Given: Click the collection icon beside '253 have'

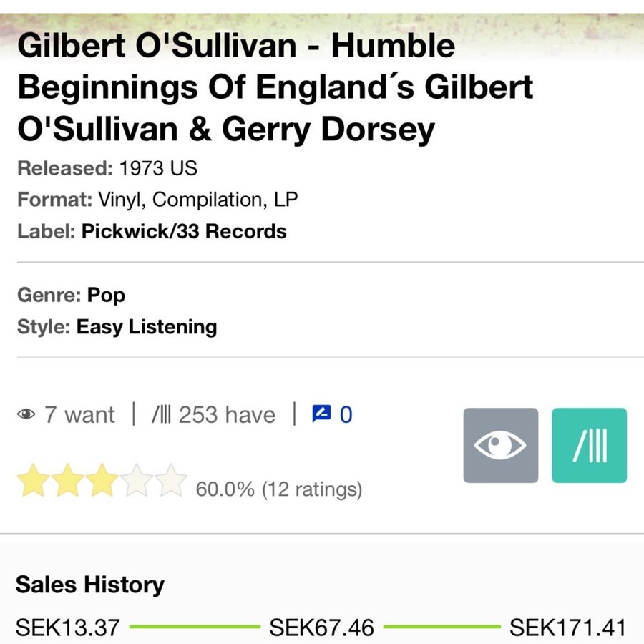Looking at the screenshot, I should (161, 415).
